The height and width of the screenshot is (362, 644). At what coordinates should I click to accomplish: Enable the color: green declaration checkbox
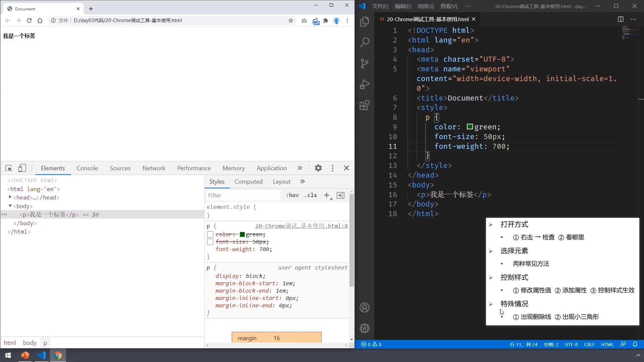coord(210,234)
